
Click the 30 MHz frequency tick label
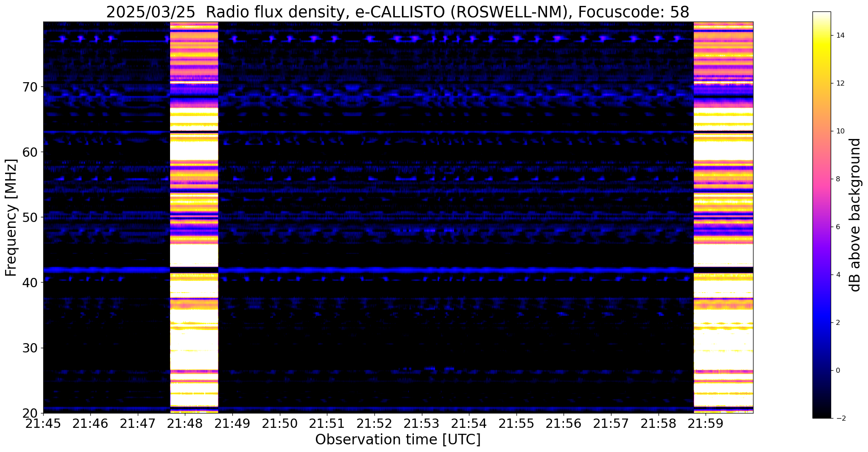(x=30, y=348)
